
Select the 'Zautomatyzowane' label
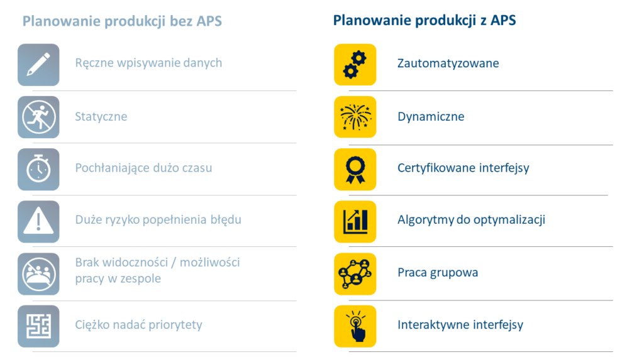pyautogui.click(x=448, y=63)
